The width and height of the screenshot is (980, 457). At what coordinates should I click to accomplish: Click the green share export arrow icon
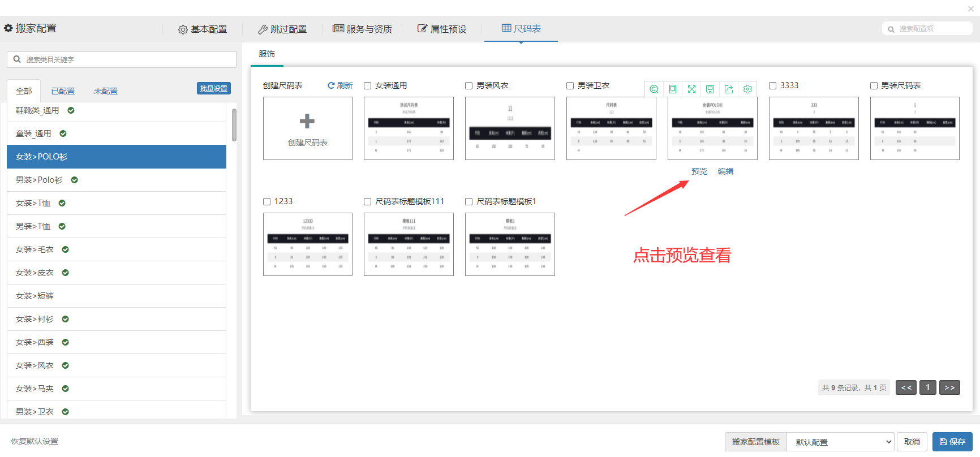[729, 89]
